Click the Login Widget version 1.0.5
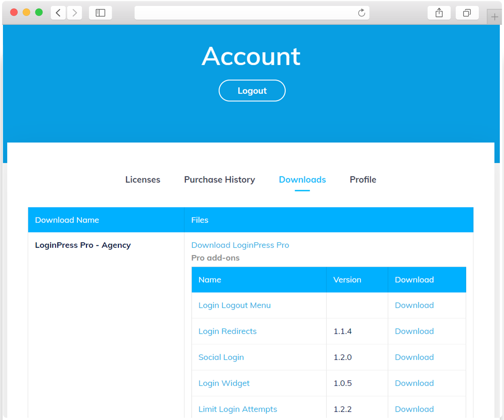Viewport: 504px width, 420px height. pyautogui.click(x=342, y=383)
